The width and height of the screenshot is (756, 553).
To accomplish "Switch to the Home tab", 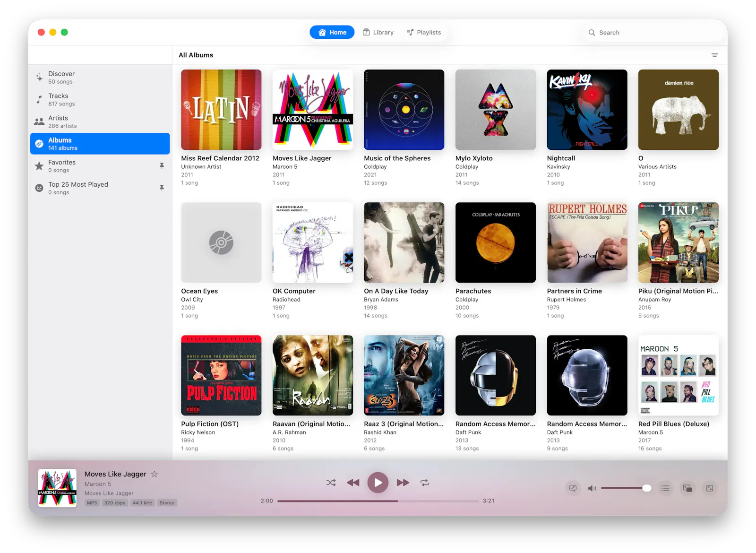I will pos(332,32).
